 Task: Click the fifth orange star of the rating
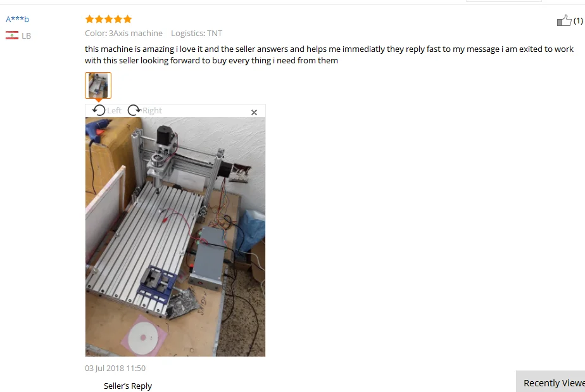(128, 19)
